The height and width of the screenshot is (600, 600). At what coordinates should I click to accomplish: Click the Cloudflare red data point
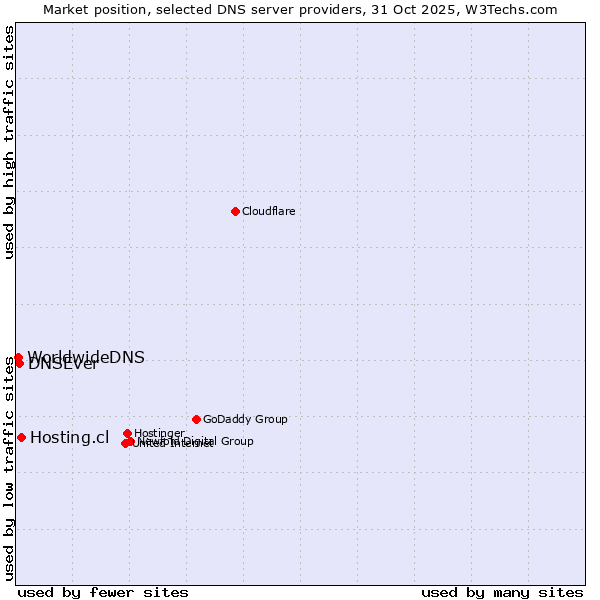[235, 211]
